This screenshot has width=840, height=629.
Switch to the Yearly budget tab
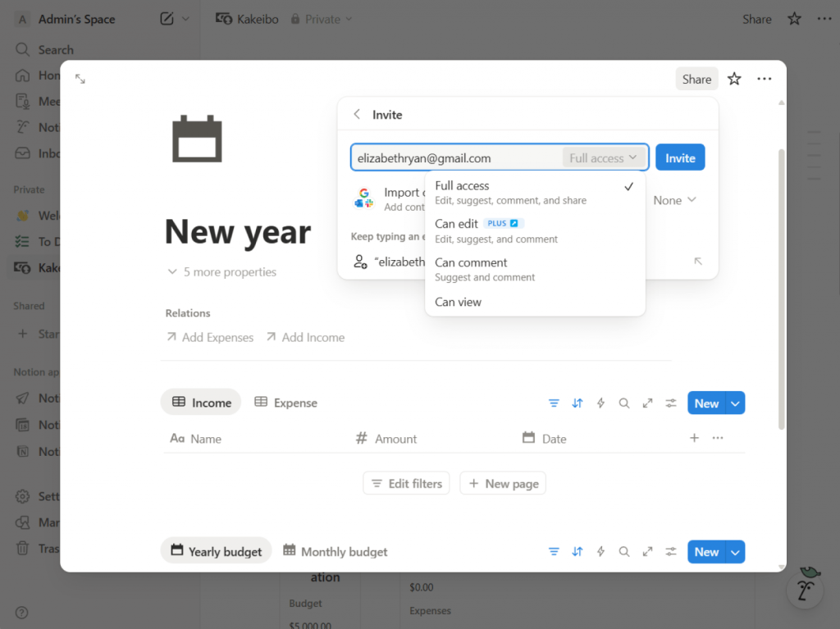click(x=216, y=551)
